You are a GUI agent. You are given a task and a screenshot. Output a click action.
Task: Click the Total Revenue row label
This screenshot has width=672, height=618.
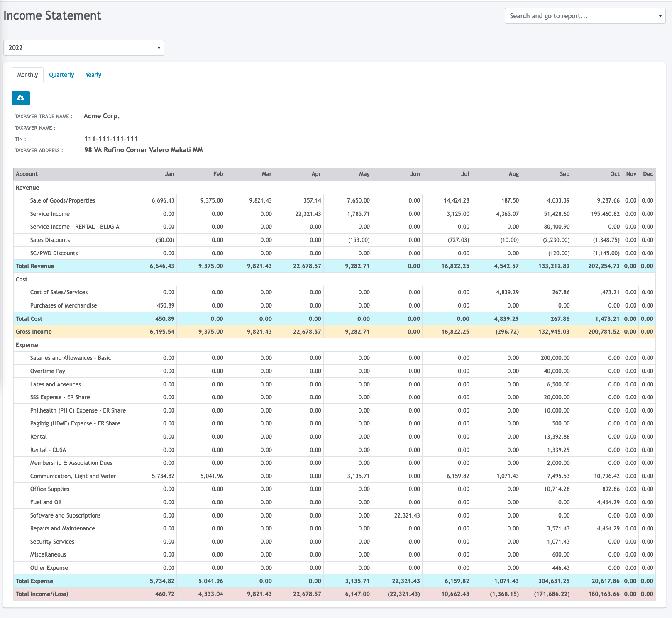(x=35, y=266)
